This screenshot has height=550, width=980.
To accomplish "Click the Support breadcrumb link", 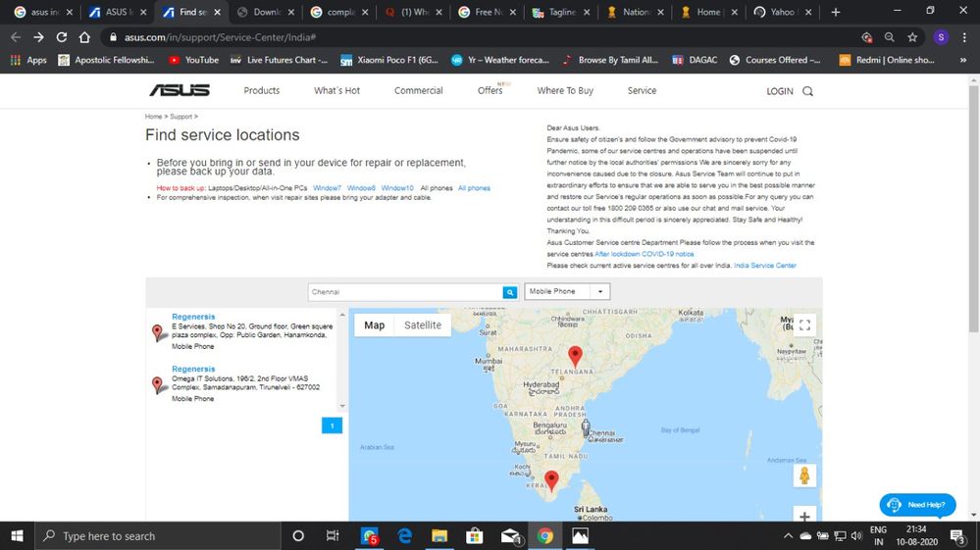I will (x=181, y=117).
